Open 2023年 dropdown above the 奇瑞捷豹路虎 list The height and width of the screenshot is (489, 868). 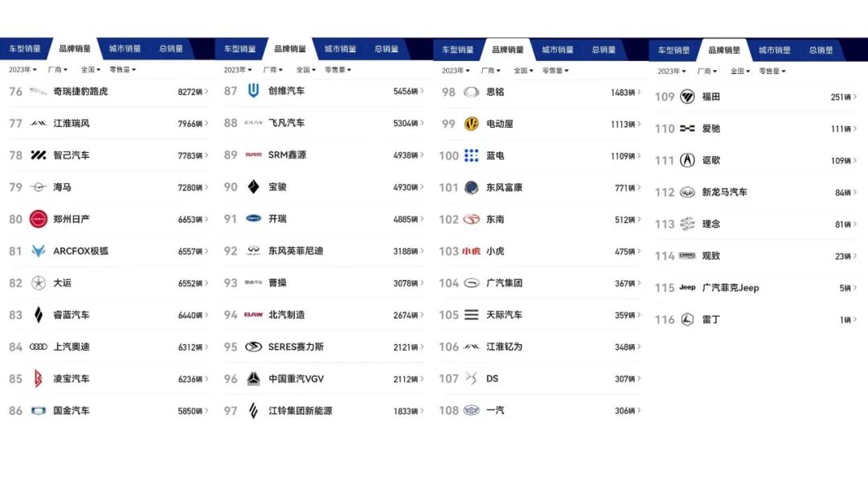point(23,70)
